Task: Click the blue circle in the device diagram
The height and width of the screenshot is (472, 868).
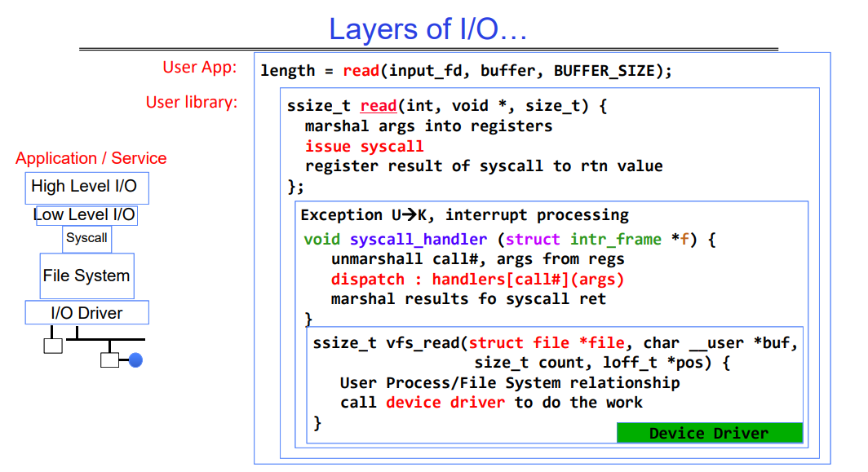Action: (x=135, y=360)
